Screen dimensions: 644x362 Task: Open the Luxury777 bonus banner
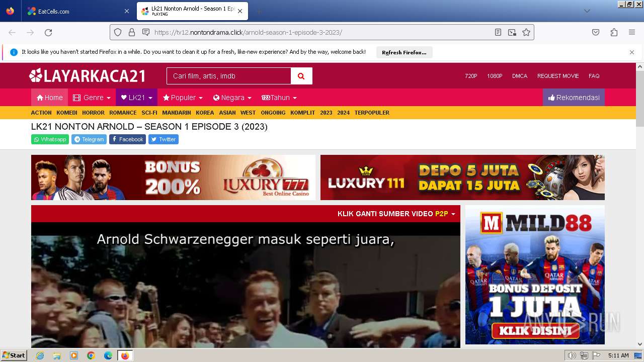[x=173, y=177]
